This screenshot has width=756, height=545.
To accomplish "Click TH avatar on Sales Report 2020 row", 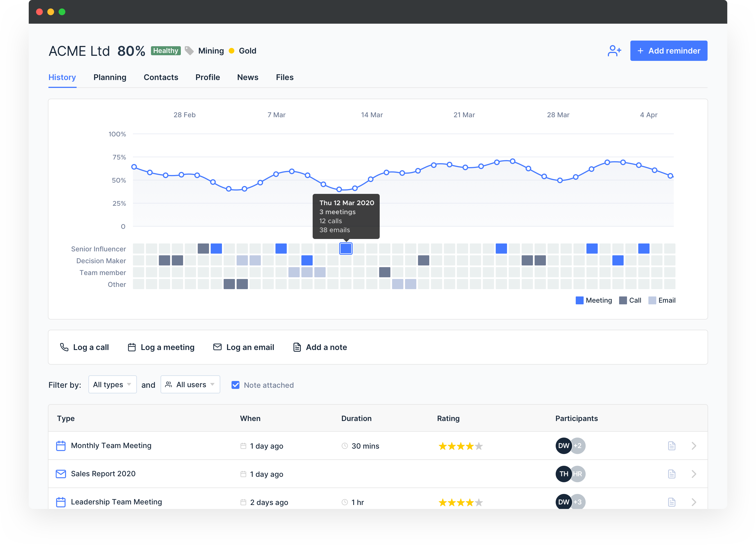I will click(x=563, y=474).
